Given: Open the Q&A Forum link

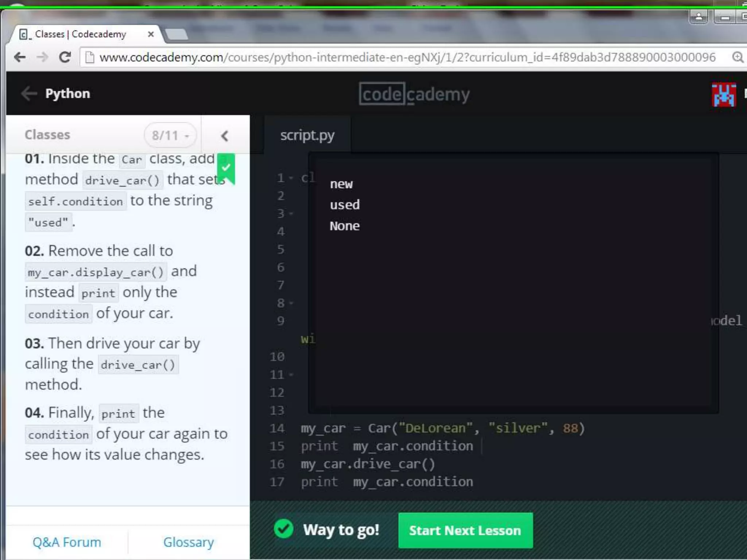Looking at the screenshot, I should pyautogui.click(x=67, y=542).
